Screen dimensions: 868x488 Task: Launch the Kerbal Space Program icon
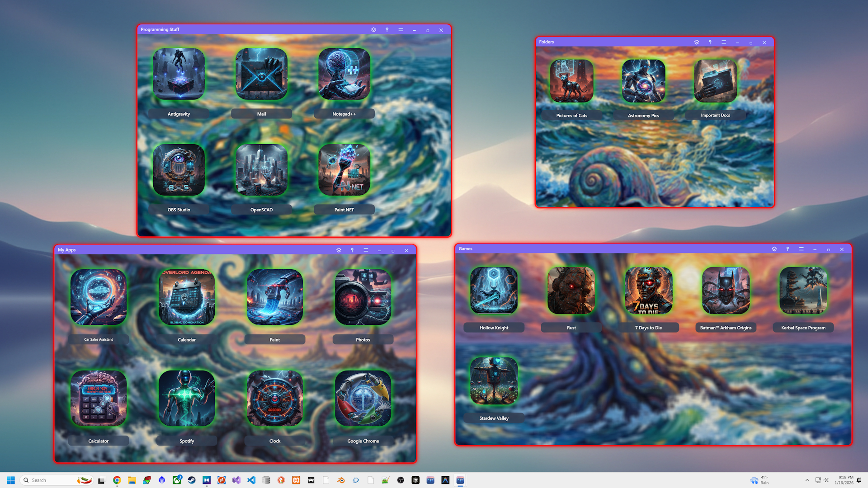(803, 291)
